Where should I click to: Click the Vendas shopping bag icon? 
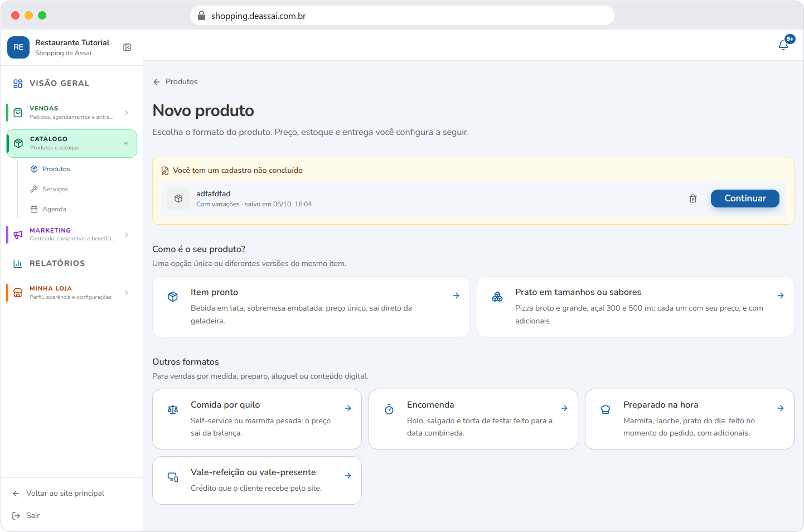tap(18, 113)
